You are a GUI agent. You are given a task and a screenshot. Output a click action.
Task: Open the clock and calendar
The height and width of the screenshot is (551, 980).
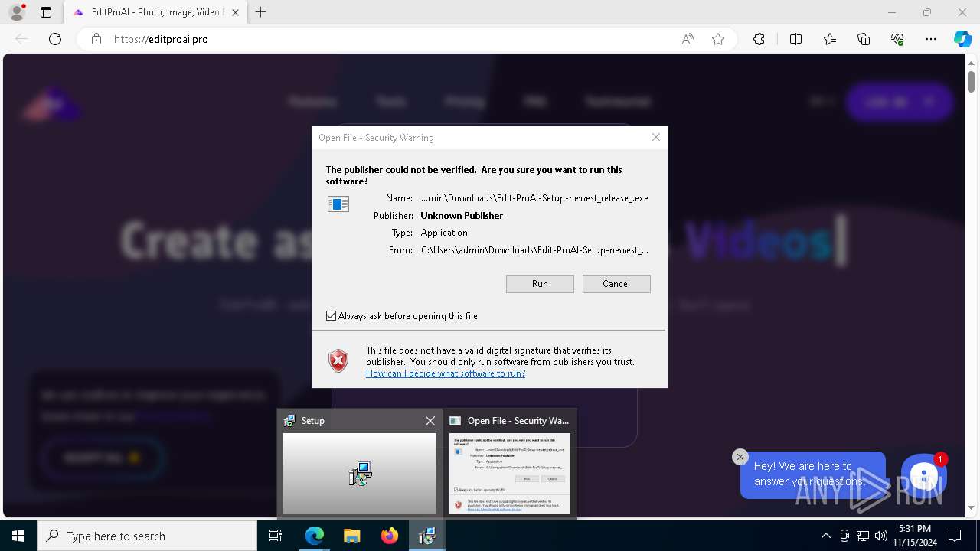(915, 536)
